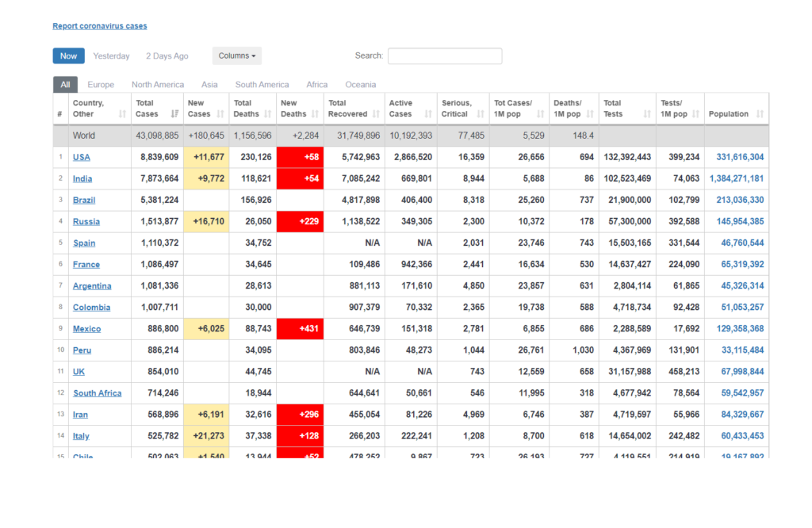Viewport: 812px width, 528px height.
Task: Click World total cases 43,098,885 cell
Action: coord(157,136)
